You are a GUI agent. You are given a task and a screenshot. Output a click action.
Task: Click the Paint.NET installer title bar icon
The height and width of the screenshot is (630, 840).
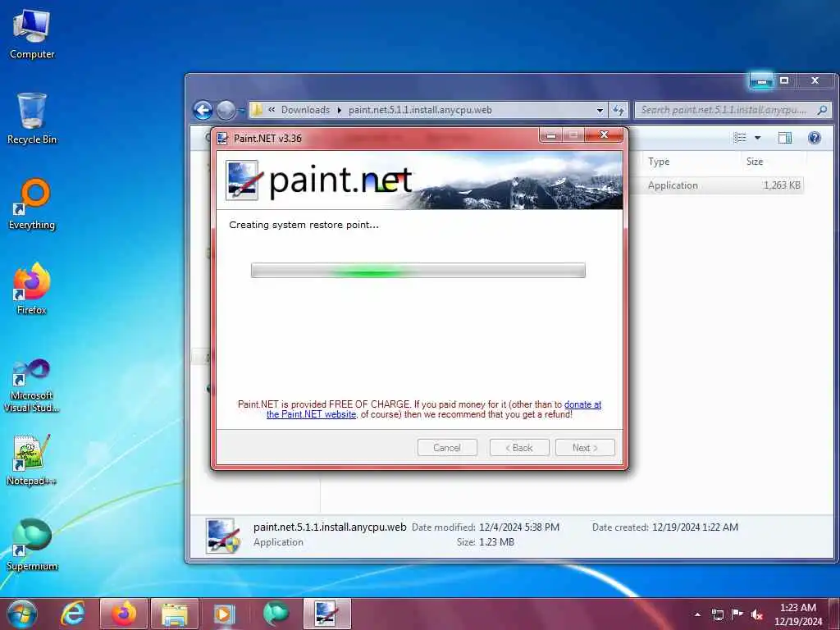pos(222,138)
